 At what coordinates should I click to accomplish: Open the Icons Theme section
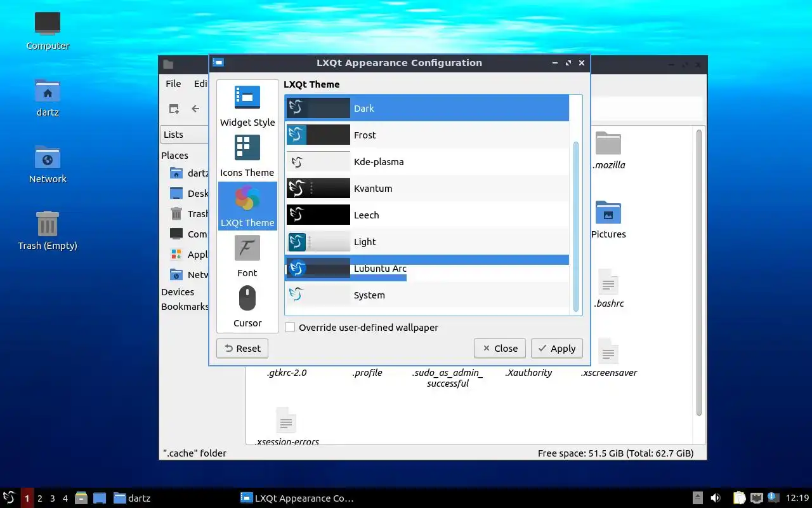(x=247, y=157)
